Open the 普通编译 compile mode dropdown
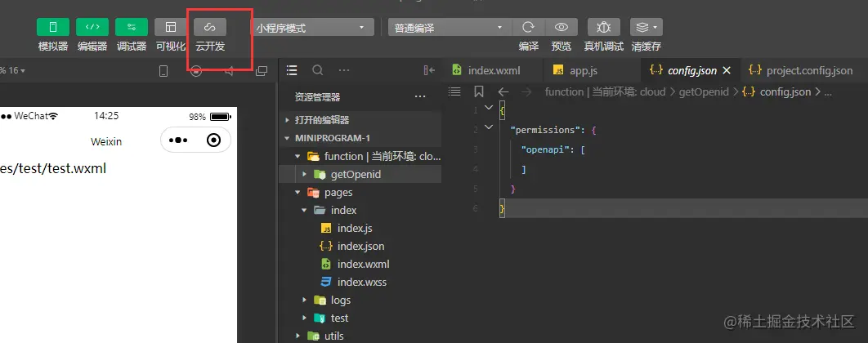Screen dimensions: 868x343 (450, 27)
